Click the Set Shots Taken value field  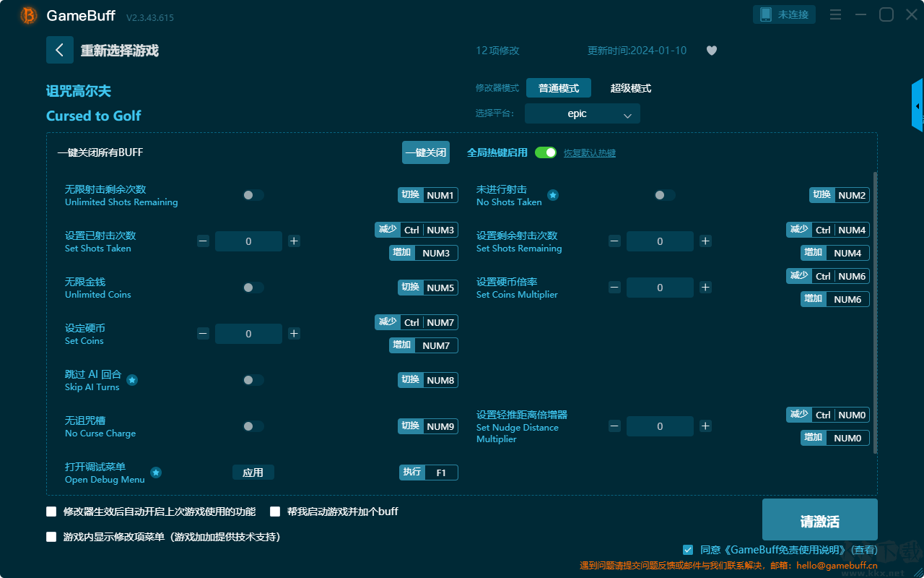tap(248, 241)
